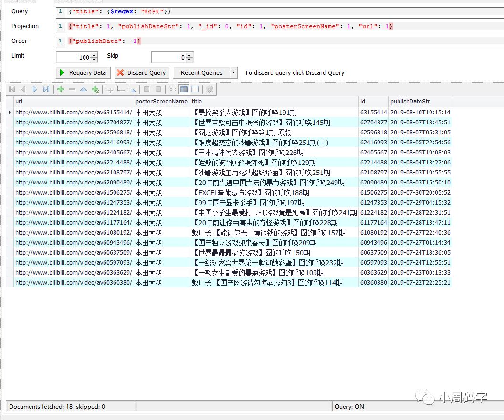This screenshot has width=504, height=420.
Task: Decrease Skip value stepper down
Action: click(189, 60)
